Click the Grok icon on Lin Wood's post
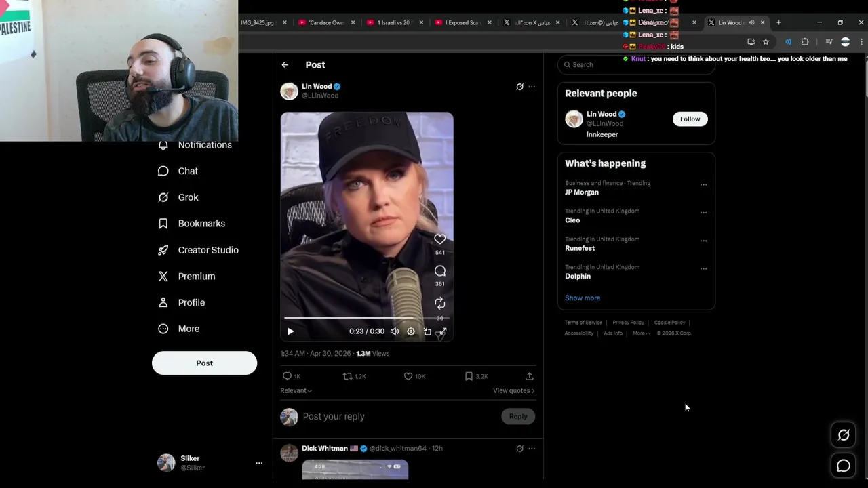 click(519, 87)
